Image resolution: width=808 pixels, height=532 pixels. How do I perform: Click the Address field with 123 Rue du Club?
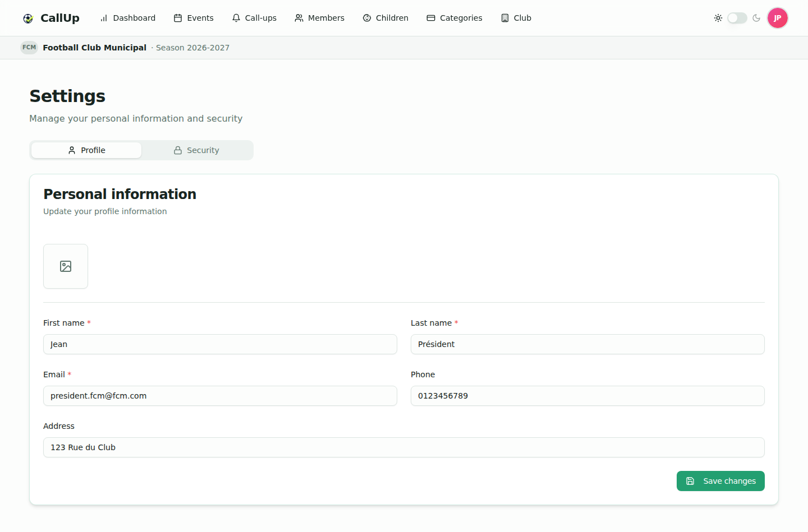(x=404, y=447)
